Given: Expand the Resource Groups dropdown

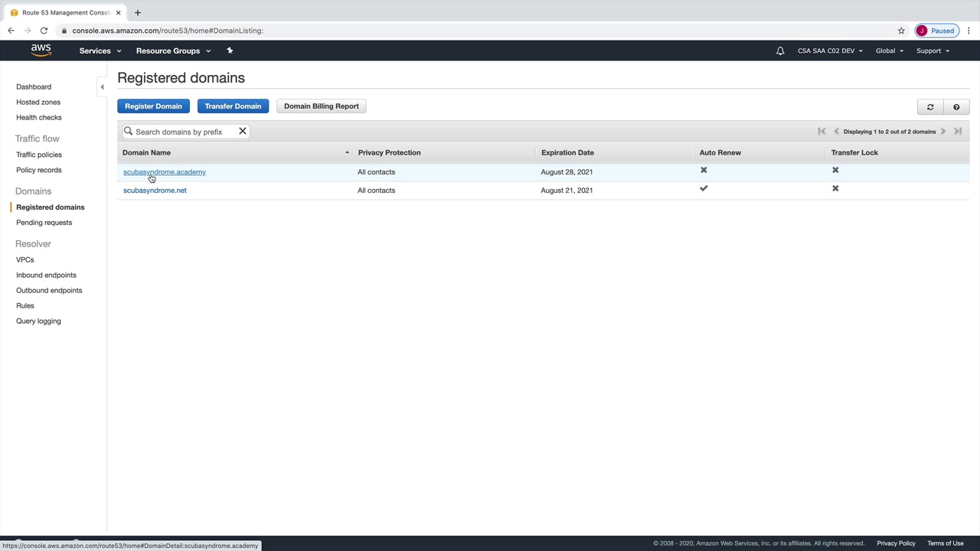Looking at the screenshot, I should (173, 51).
